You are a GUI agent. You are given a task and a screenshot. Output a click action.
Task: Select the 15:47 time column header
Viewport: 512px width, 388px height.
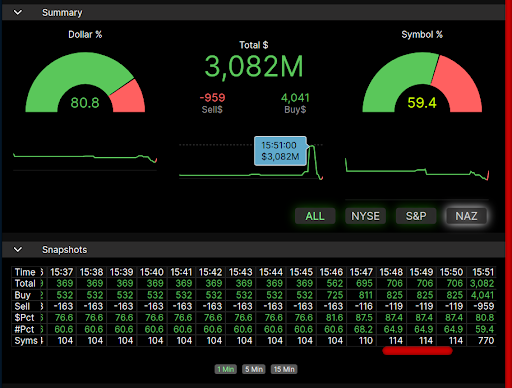click(361, 272)
